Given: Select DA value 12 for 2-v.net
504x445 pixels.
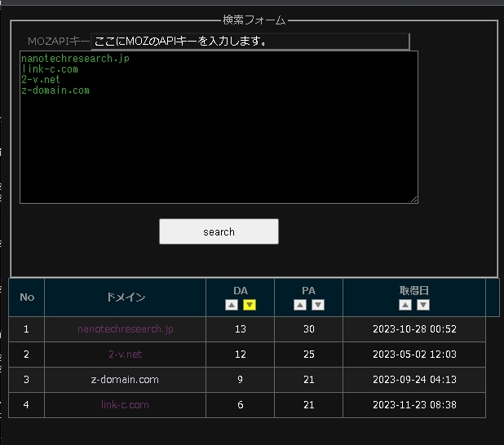Looking at the screenshot, I should coord(241,354).
